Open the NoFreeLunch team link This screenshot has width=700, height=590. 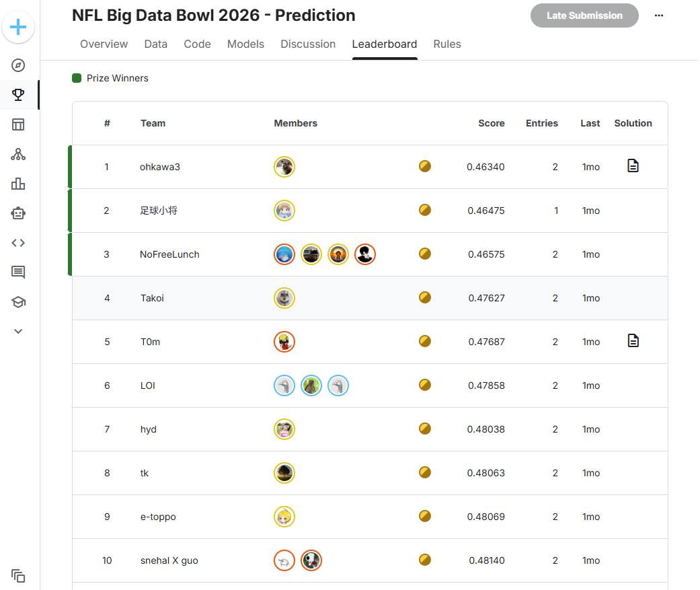(169, 254)
